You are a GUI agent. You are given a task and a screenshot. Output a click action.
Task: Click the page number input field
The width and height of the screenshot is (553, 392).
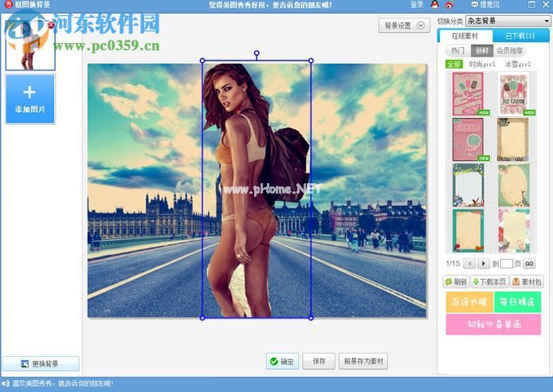click(507, 263)
